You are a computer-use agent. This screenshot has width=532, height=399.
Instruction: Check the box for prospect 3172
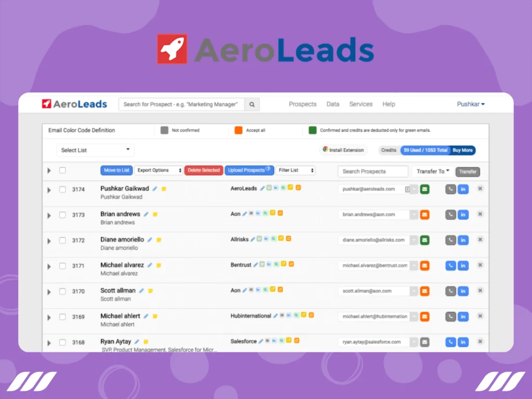(x=62, y=240)
